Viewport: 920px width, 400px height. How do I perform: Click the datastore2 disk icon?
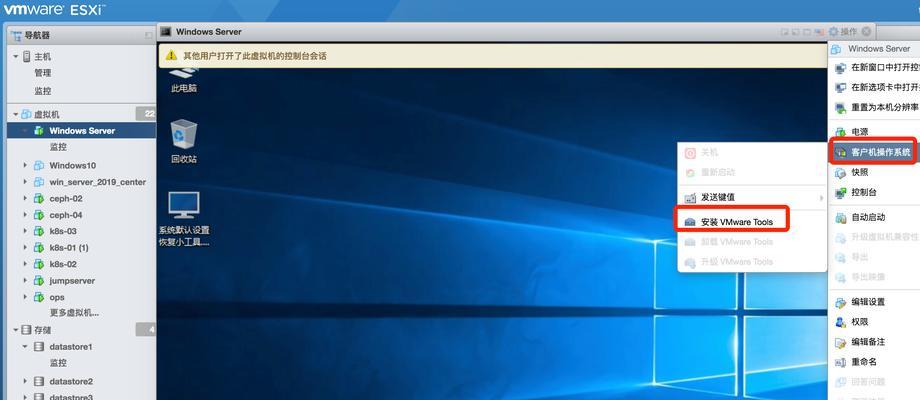point(39,381)
